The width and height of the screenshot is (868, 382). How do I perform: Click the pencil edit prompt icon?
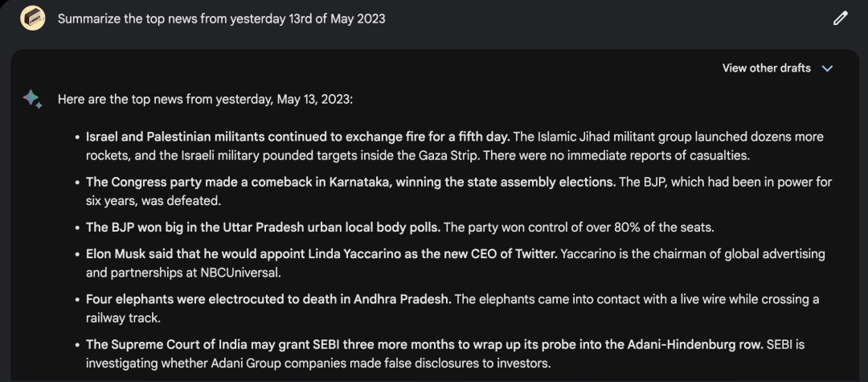841,18
